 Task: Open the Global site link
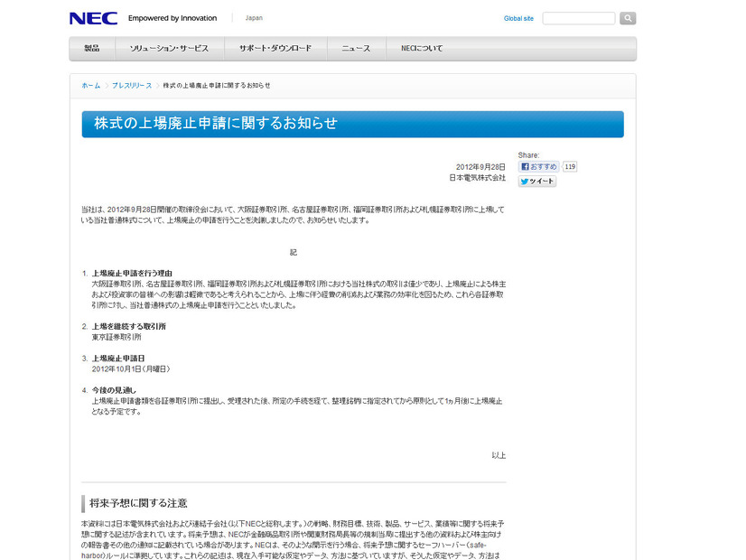coord(518,19)
